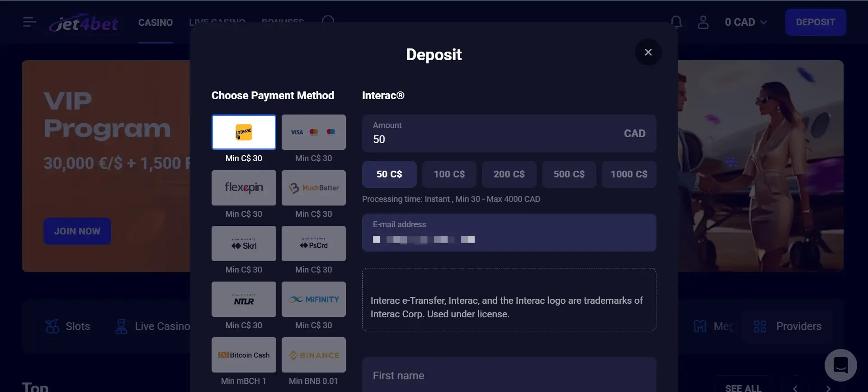Screen dimensions: 868x392
Task: Click the Min mBCH 1 label
Action: click(243, 381)
